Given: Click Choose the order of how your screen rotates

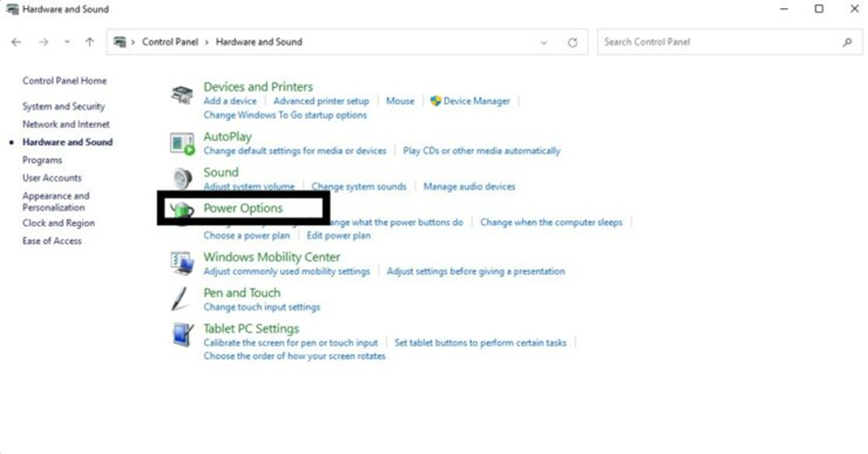Looking at the screenshot, I should [x=295, y=356].
